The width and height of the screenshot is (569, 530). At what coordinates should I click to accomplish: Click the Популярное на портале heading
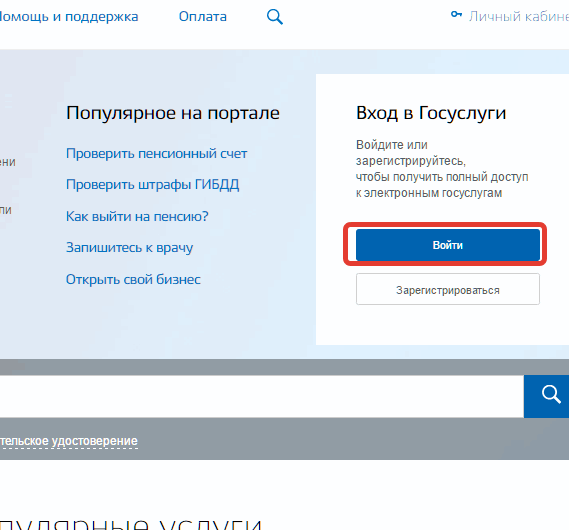[x=173, y=113]
